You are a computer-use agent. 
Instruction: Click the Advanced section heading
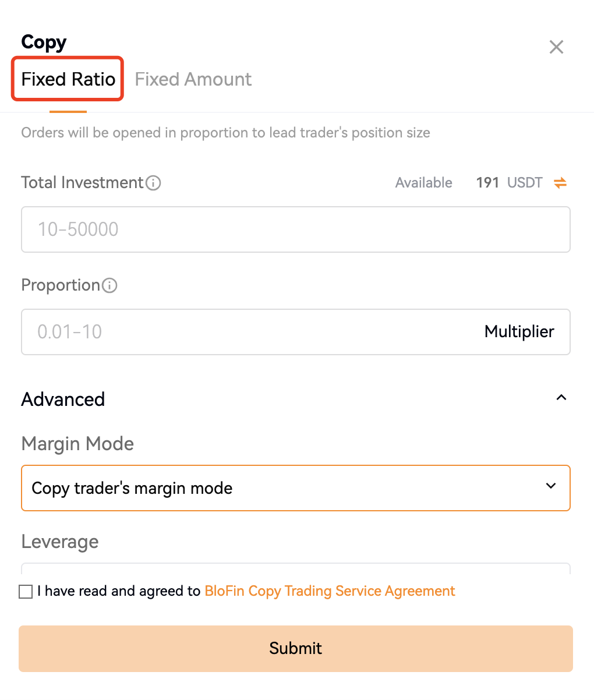click(x=63, y=400)
